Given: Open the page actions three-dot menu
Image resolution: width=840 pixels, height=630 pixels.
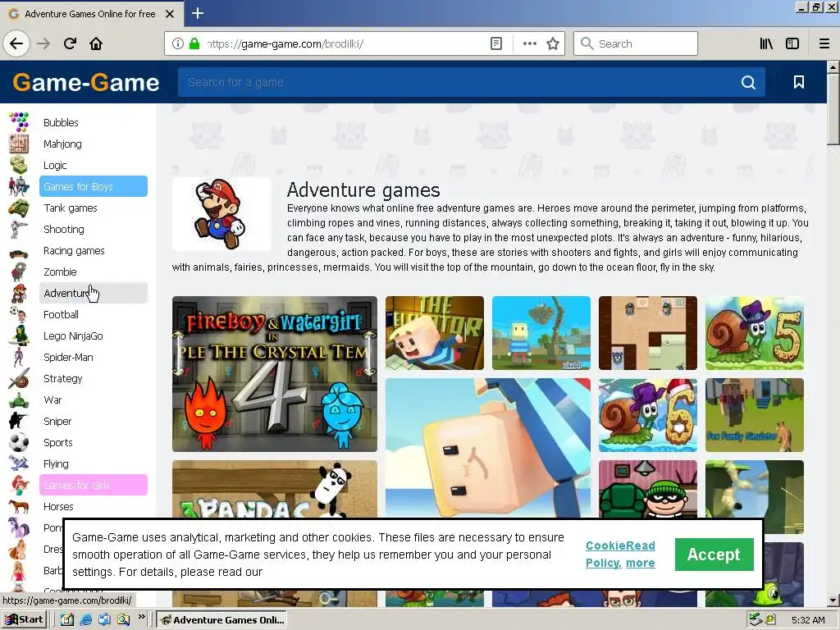Looking at the screenshot, I should (529, 43).
